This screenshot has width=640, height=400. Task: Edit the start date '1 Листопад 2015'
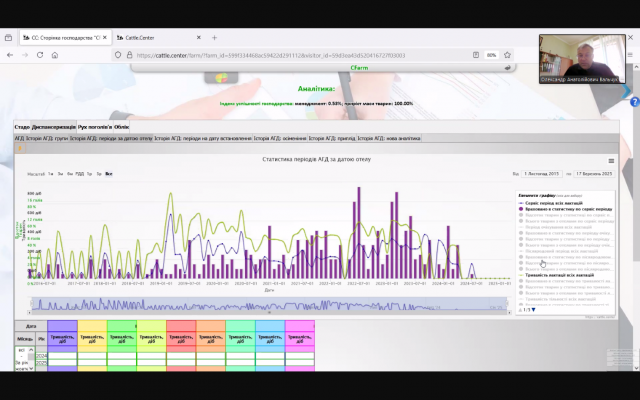tap(541, 174)
